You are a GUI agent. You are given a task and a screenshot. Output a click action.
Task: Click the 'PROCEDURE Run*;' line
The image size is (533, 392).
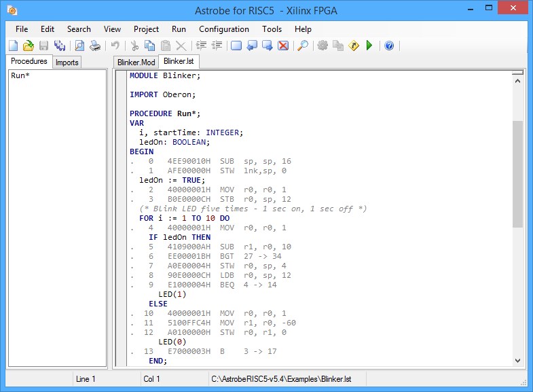tap(165, 113)
